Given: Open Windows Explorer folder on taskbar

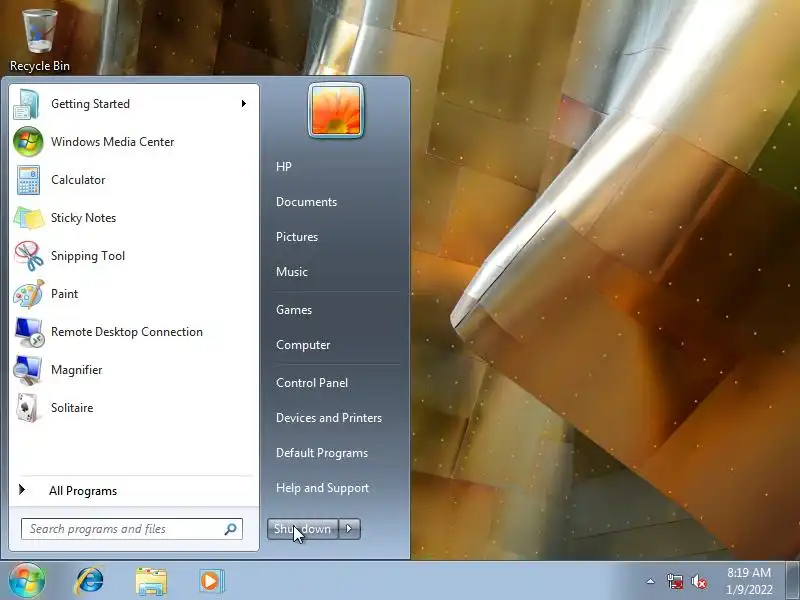Looking at the screenshot, I should [x=151, y=582].
